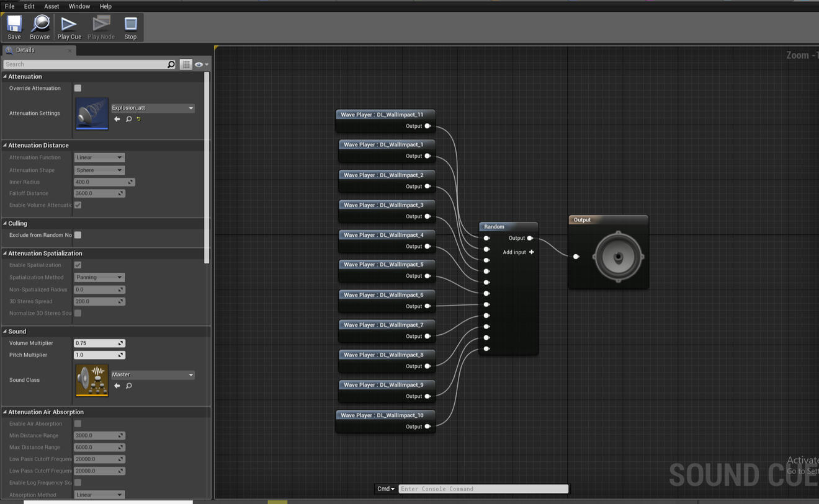Use selected asset arrow under Explosion_att

(x=117, y=119)
